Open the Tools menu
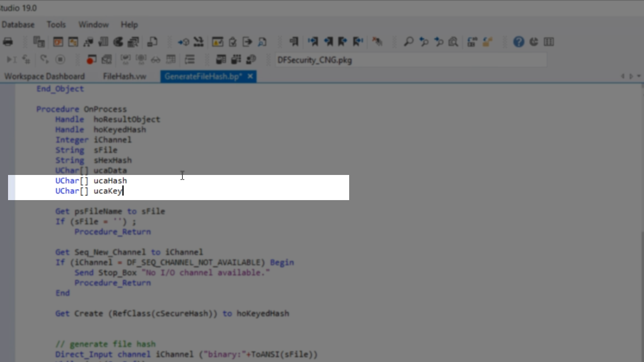The image size is (644, 362). [56, 24]
